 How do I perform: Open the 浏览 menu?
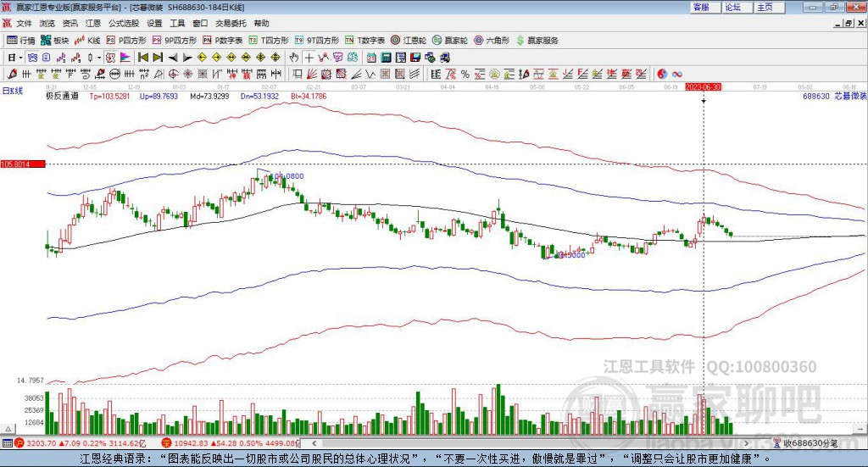click(x=47, y=23)
